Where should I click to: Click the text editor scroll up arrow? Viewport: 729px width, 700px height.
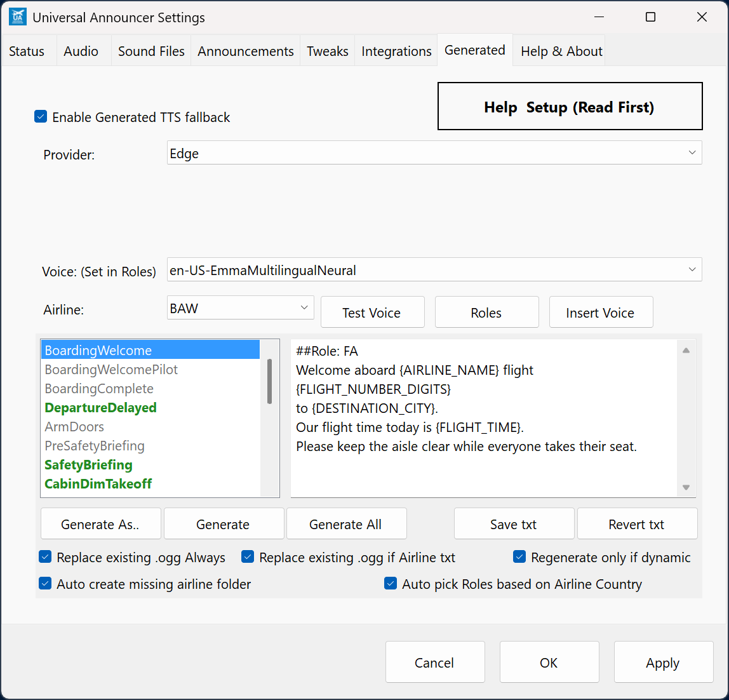[686, 350]
